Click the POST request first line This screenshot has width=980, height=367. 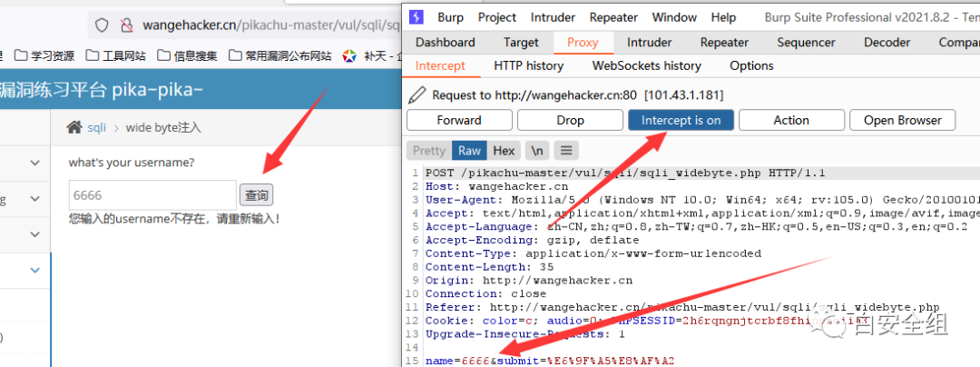click(625, 173)
